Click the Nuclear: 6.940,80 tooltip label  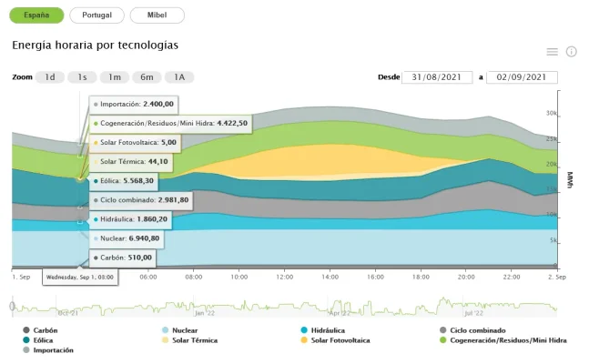127,238
